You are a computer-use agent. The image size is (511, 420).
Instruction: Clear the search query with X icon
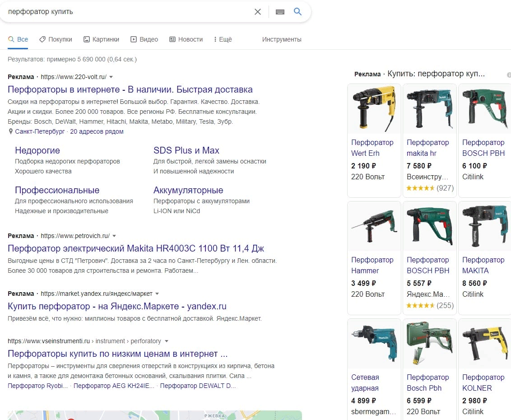257,12
